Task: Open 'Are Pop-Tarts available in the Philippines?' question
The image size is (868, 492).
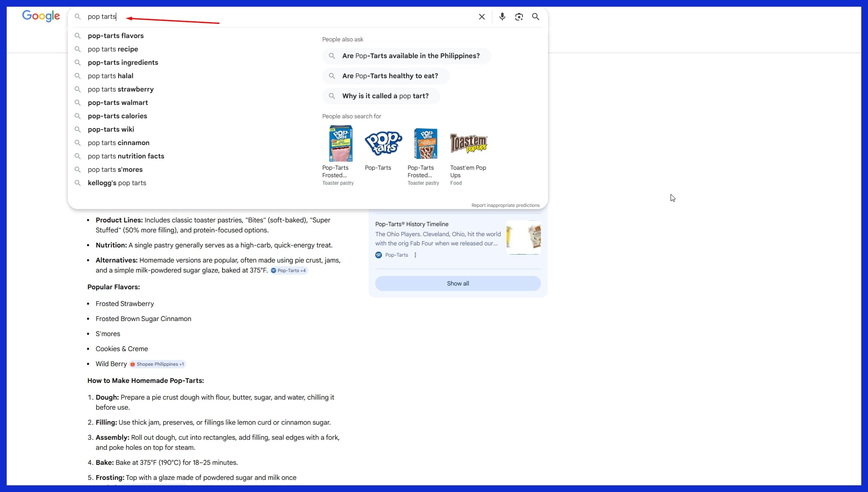Action: 410,56
